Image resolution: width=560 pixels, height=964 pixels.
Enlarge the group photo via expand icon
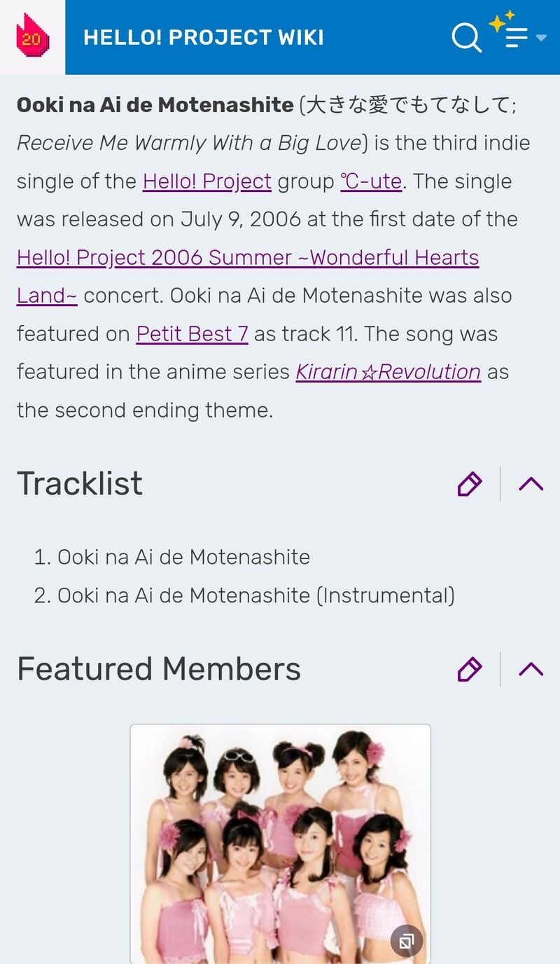(406, 942)
